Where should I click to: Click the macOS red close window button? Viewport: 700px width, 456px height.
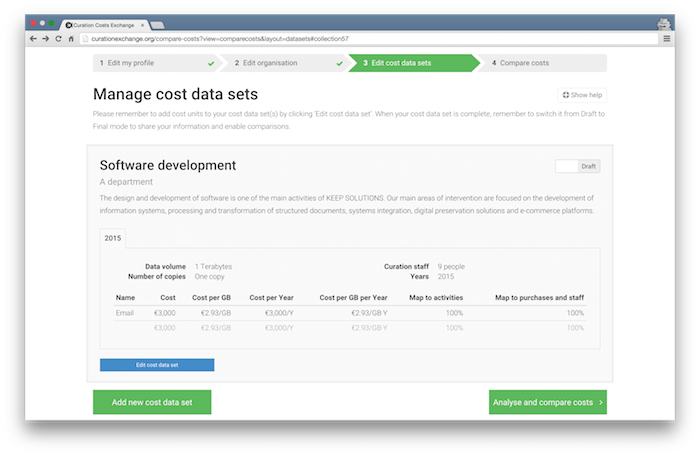tap(33, 23)
